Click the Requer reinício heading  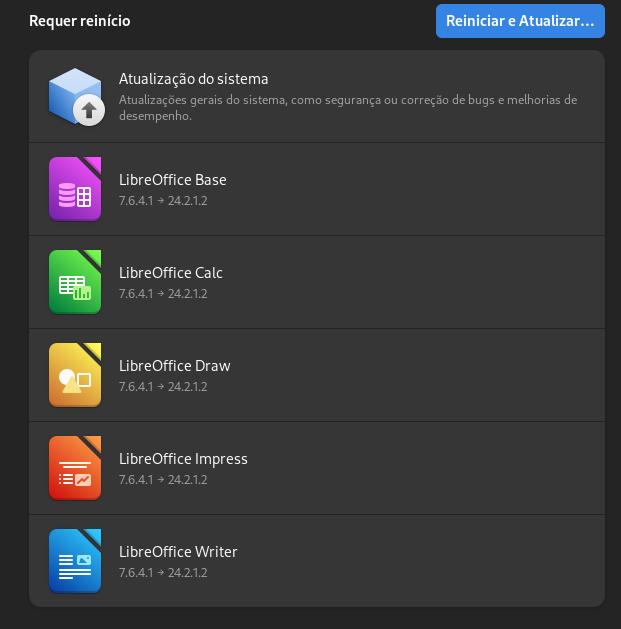point(79,21)
